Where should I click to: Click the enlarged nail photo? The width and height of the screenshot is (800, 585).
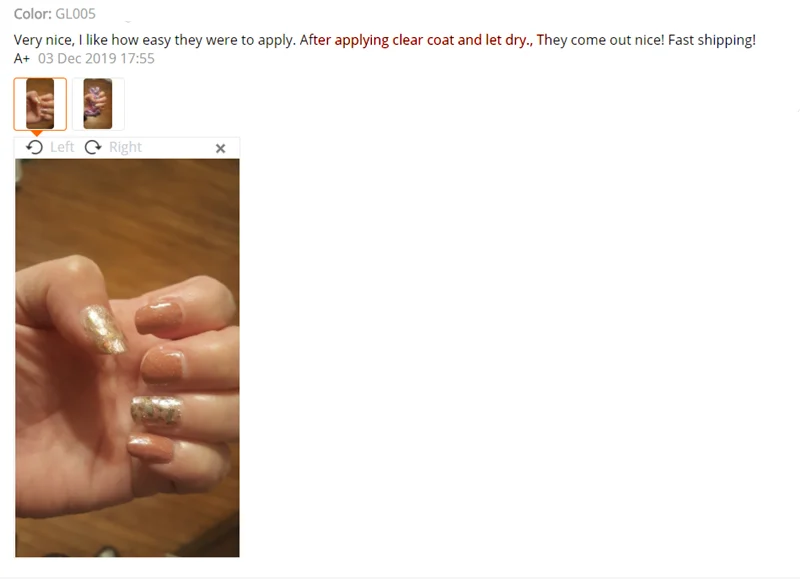point(127,358)
